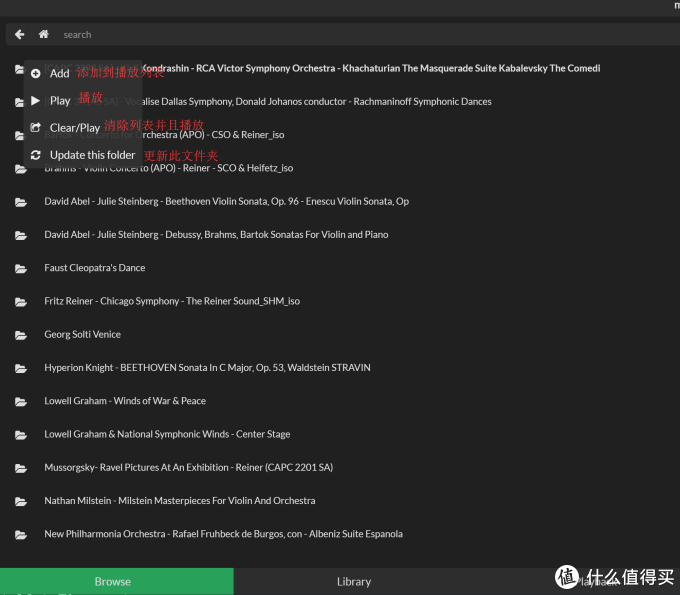
Task: Open Nathan Milstein Masterpieces folder
Action: pyautogui.click(x=179, y=501)
